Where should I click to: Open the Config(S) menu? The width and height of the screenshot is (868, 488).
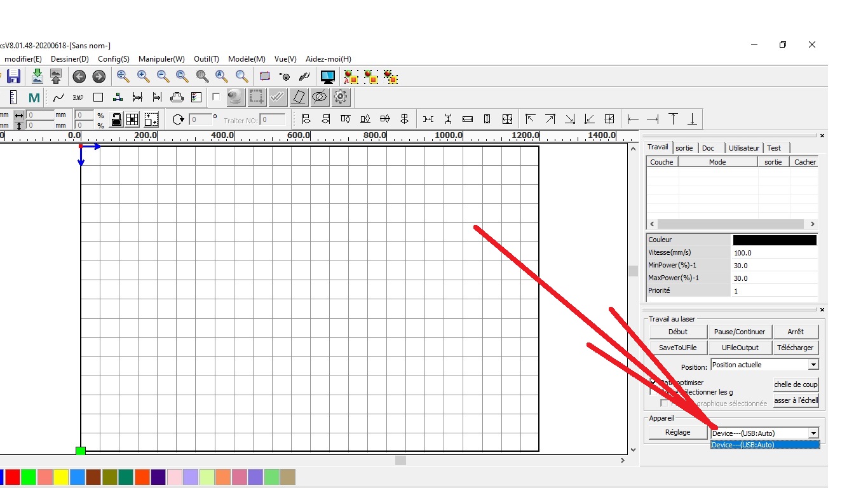click(114, 59)
